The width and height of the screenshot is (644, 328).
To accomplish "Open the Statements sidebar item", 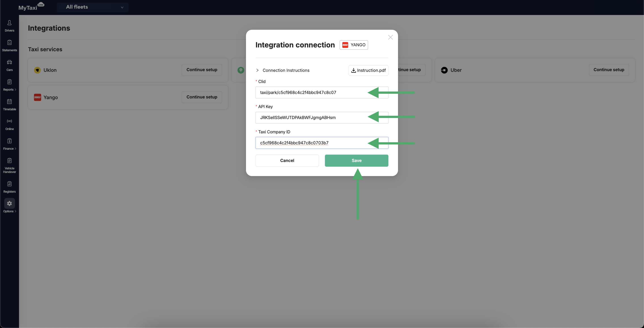I will point(9,46).
